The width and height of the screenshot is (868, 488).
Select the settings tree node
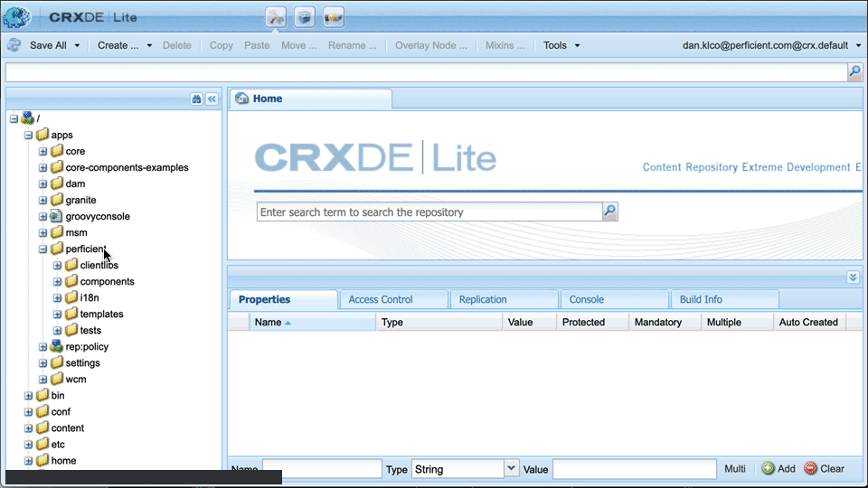(x=83, y=363)
